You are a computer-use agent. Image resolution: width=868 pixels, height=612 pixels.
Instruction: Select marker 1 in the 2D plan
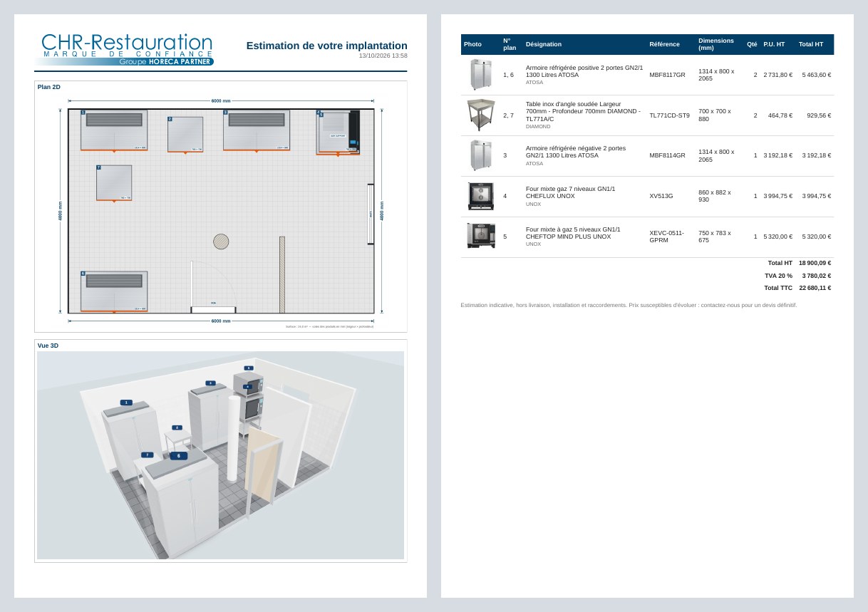(x=83, y=113)
